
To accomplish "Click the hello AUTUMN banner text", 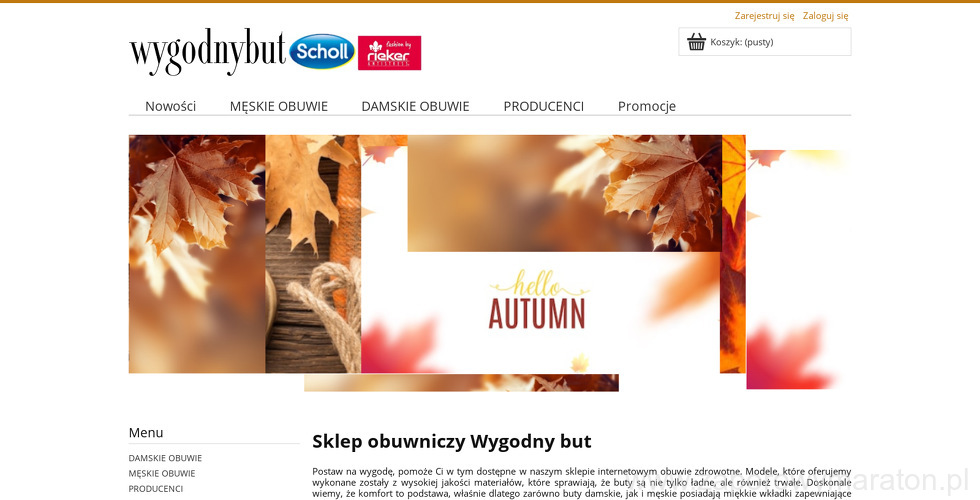I will 538,300.
